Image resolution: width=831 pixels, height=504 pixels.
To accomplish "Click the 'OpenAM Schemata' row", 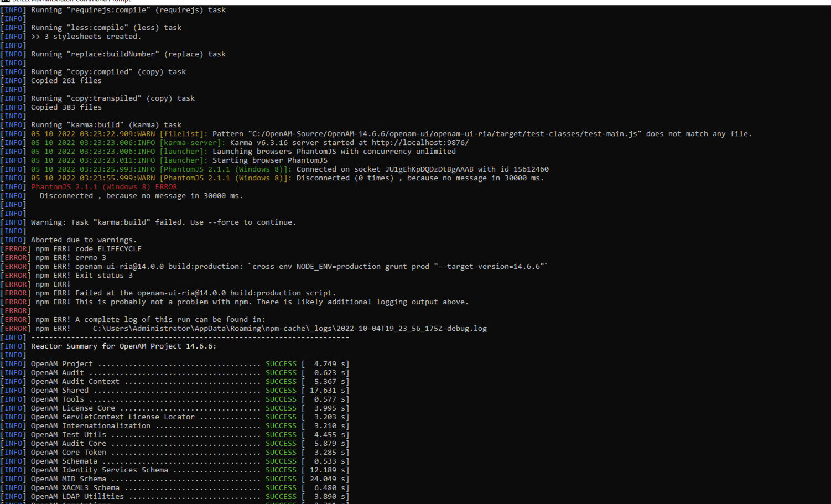I will coord(175,461).
